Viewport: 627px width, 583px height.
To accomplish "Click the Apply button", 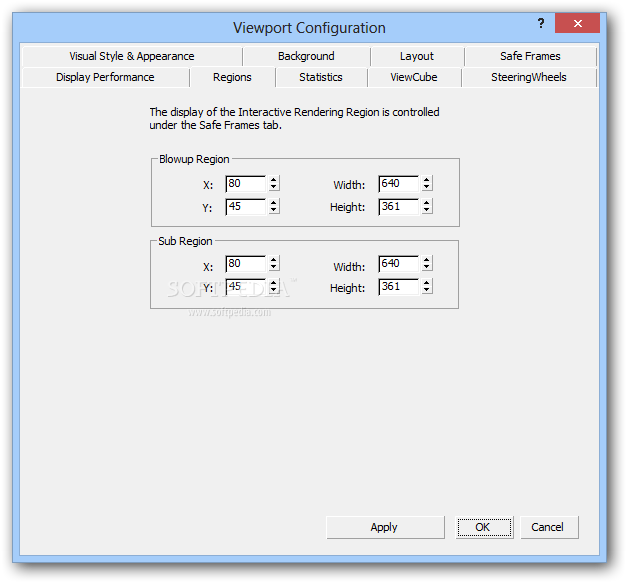I will (385, 527).
